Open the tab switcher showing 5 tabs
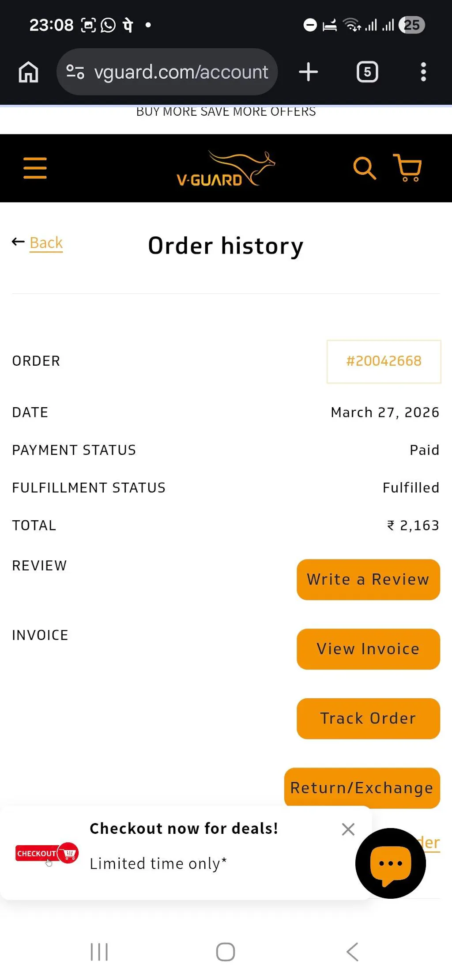This screenshot has width=452, height=980. (x=367, y=72)
